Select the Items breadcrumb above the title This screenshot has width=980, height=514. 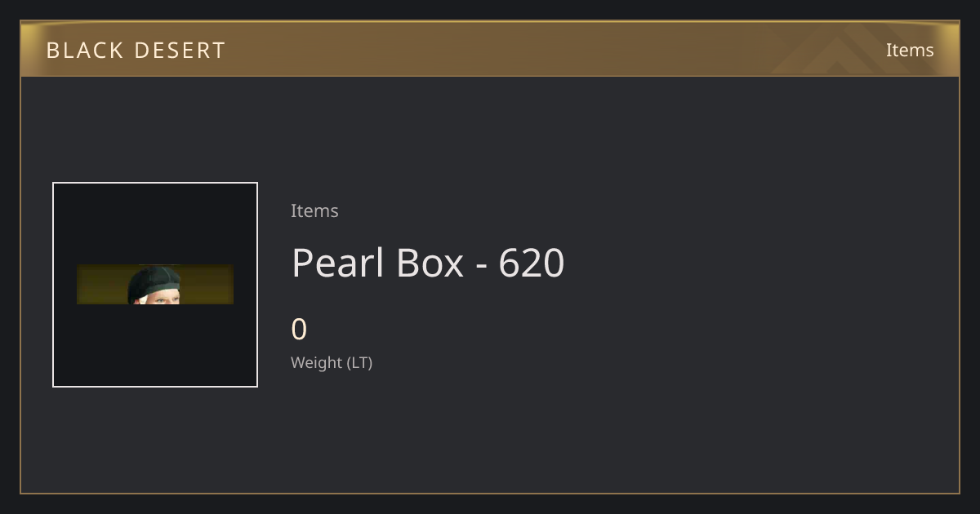[x=314, y=210]
